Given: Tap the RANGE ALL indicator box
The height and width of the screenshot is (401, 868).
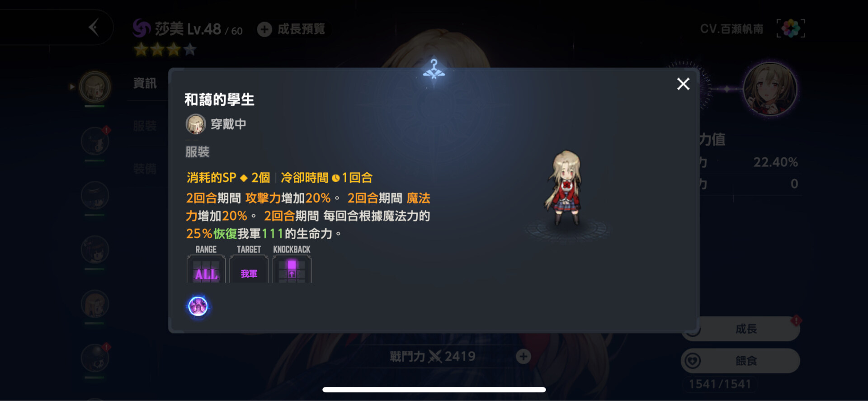Looking at the screenshot, I should pos(206,269).
